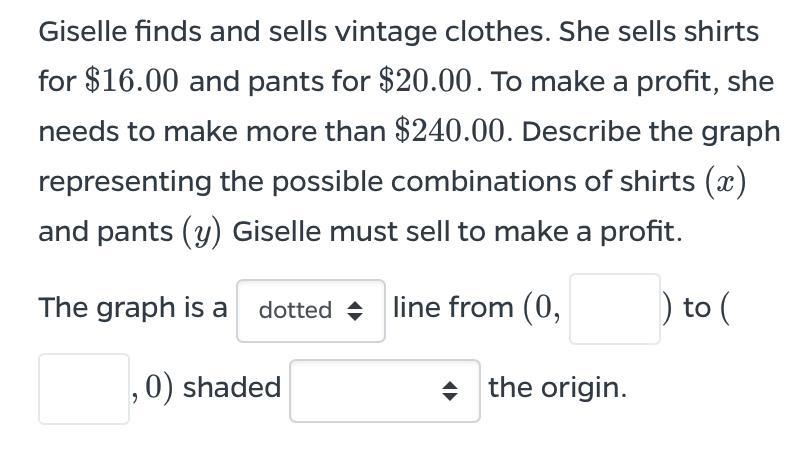
Task: Click the $20.00 pants price
Action: (425, 81)
